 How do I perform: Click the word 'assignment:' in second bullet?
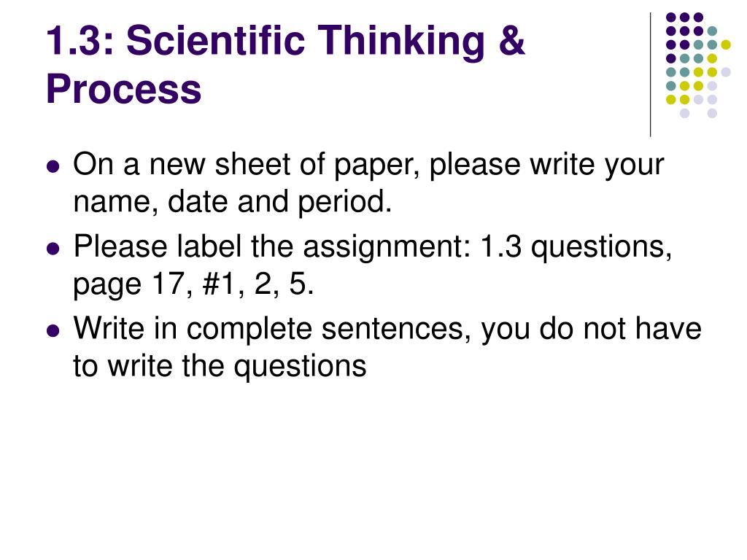[x=387, y=248]
